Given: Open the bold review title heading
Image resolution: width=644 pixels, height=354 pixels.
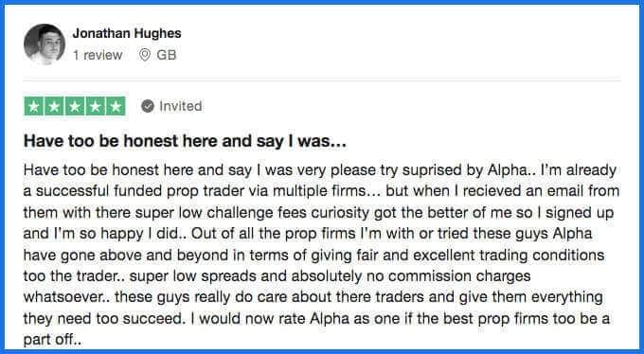Looking at the screenshot, I should click(186, 141).
